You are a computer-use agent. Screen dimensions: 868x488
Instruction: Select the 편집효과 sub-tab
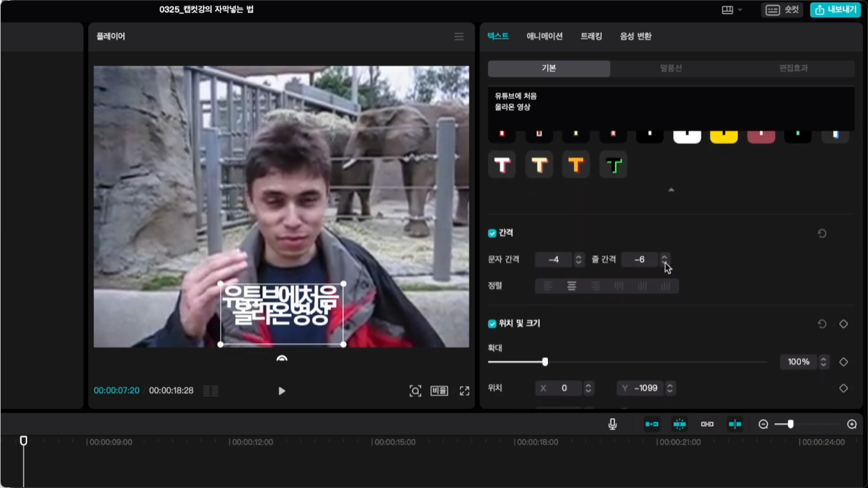click(x=793, y=68)
